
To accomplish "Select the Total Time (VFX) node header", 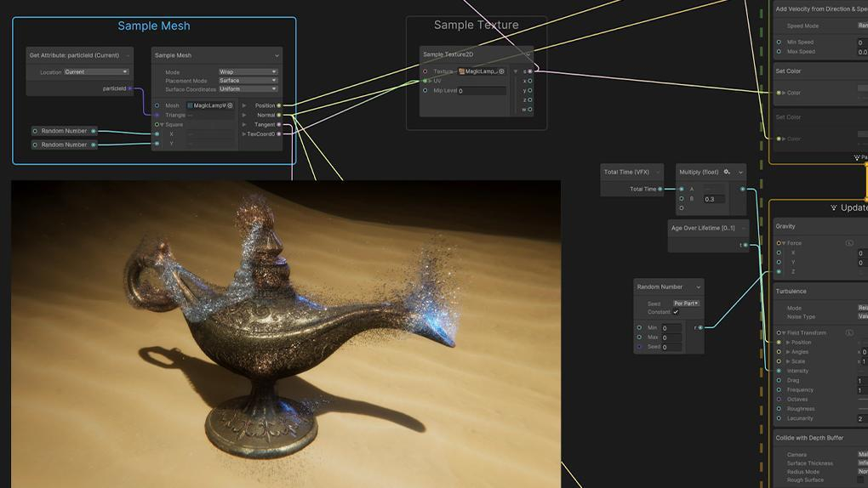I will pos(631,172).
